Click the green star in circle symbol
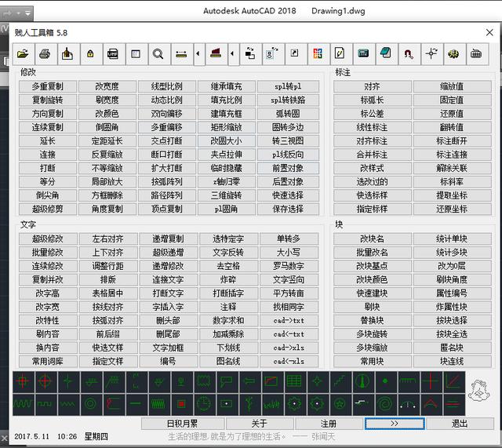This screenshot has width=502, height=448. 340,404
